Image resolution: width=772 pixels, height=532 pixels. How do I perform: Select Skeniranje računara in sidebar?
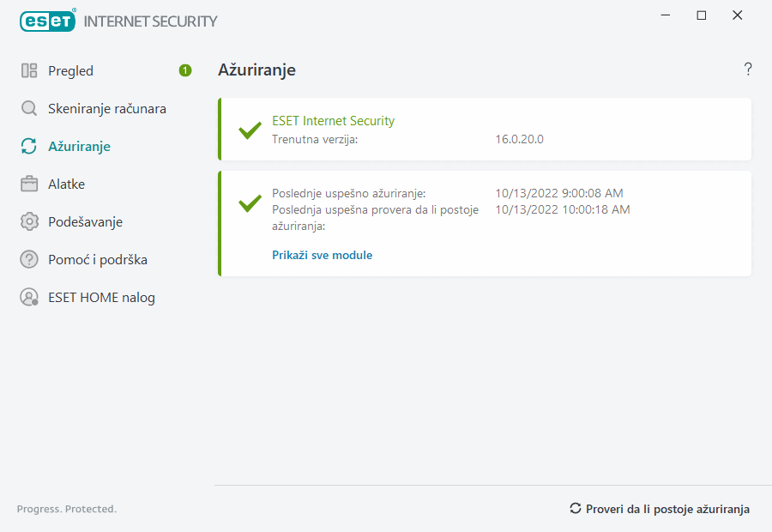(x=106, y=109)
